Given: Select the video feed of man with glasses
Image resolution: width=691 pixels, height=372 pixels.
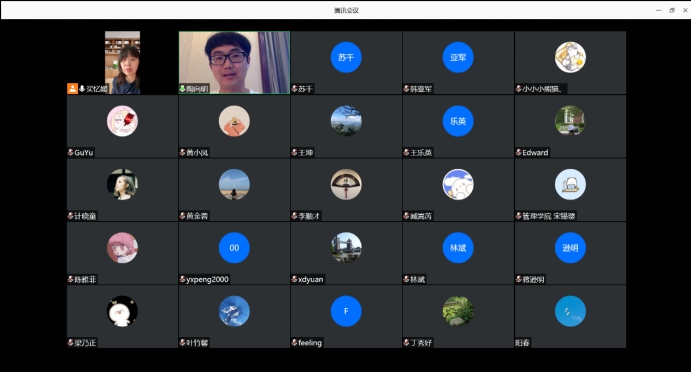Looking at the screenshot, I should [x=234, y=62].
